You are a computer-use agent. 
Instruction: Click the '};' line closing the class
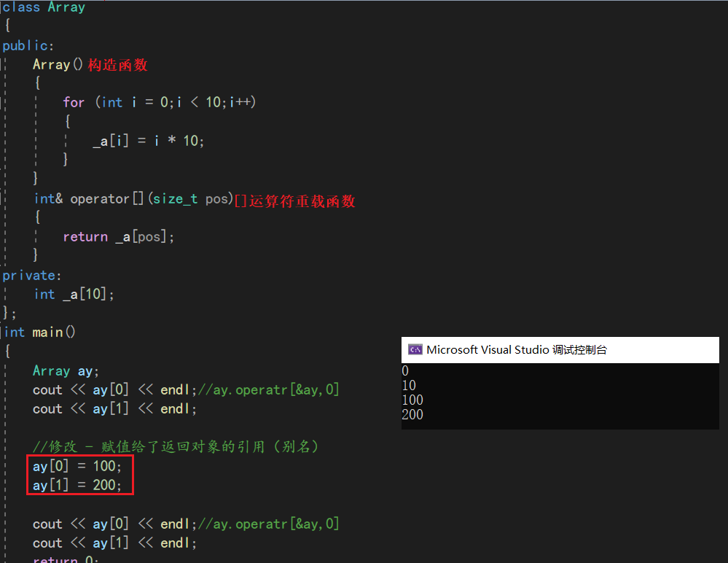(x=9, y=313)
